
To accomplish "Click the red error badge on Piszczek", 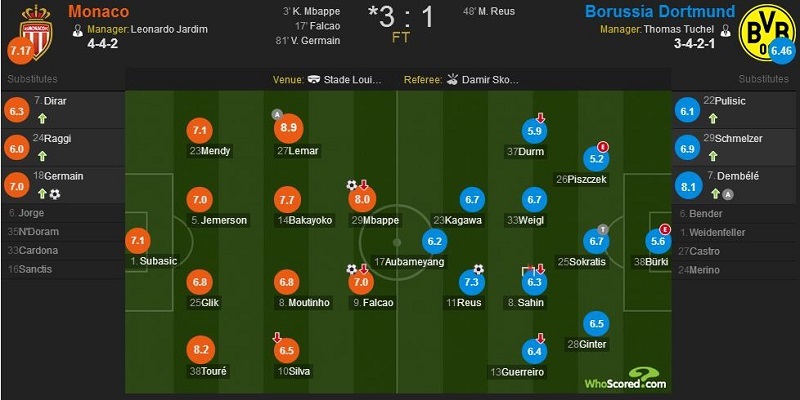I will click(x=604, y=147).
